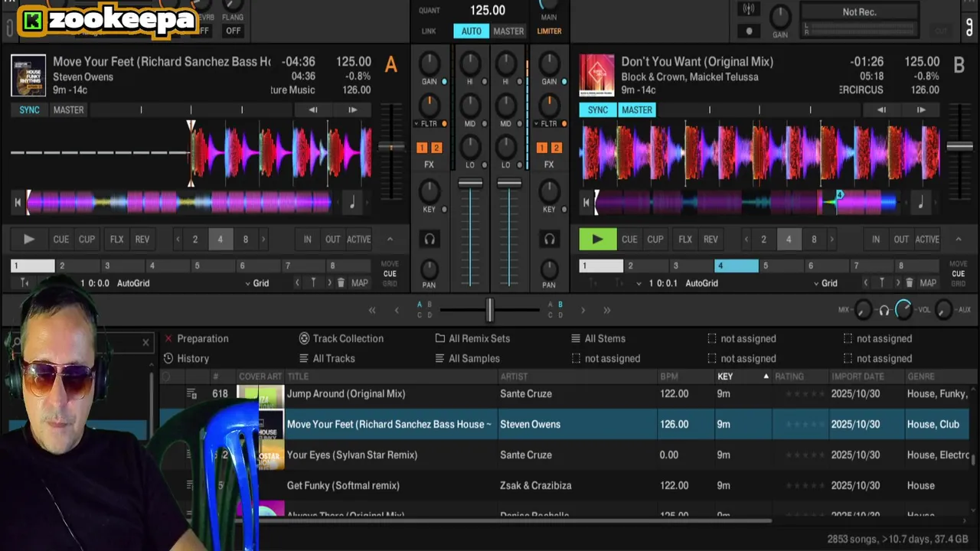Open the Preparation list icon
This screenshot has height=551, width=980.
pos(168,338)
